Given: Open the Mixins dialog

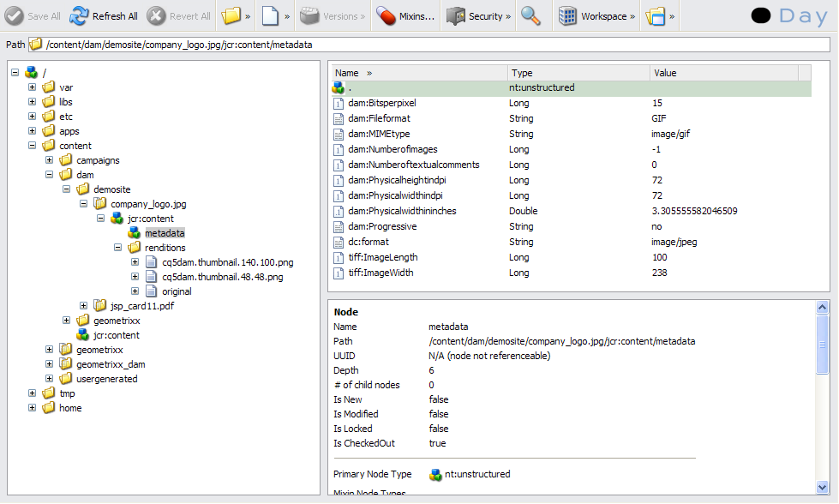Looking at the screenshot, I should pyautogui.click(x=405, y=16).
